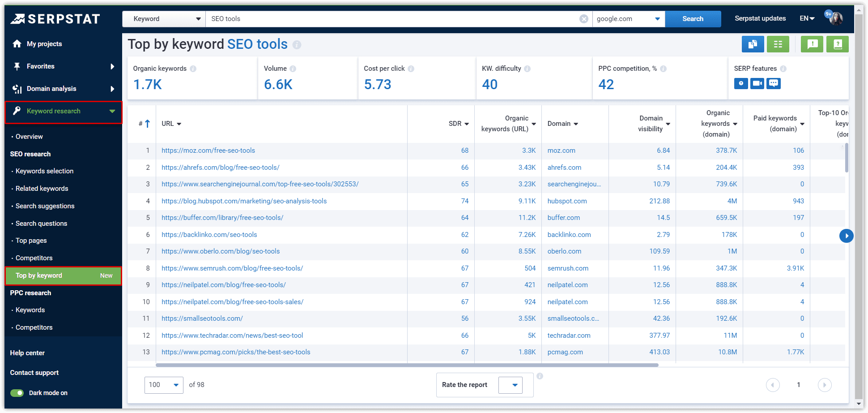Open Overview in the sidebar
Viewport: 868px width, 413px height.
click(x=29, y=137)
